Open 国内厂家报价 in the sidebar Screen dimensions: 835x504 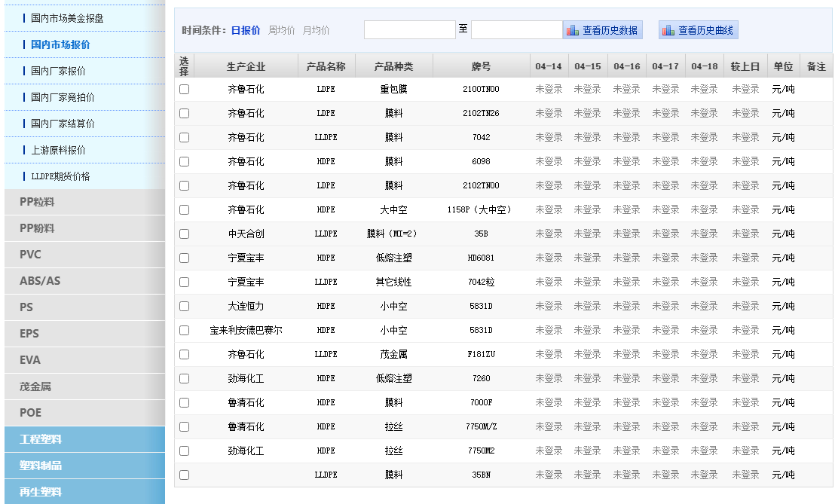click(x=58, y=71)
